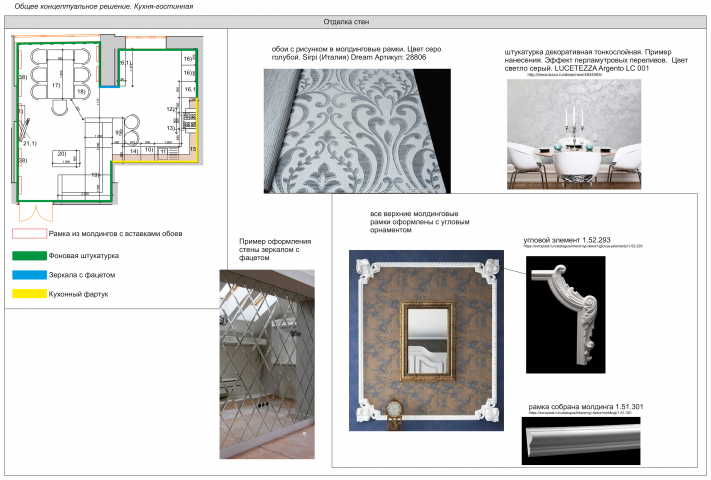The image size is (711, 480).
Task: Select the все верхние молдинговые рамки caption
Action: pyautogui.click(x=419, y=222)
